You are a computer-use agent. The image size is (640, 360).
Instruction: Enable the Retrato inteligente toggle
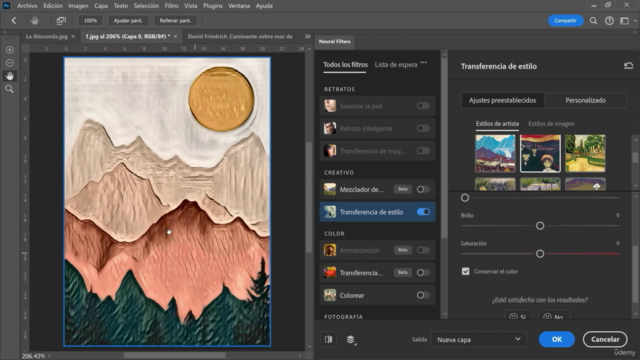423,128
